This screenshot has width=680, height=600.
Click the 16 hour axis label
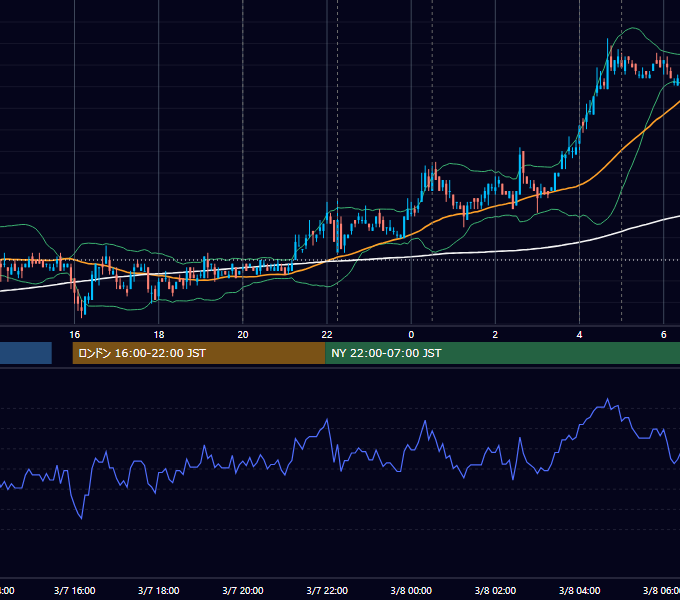[75, 335]
